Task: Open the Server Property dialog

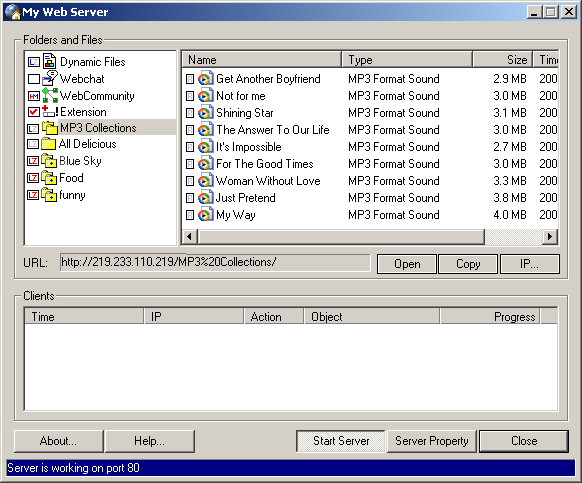Action: 431,441
